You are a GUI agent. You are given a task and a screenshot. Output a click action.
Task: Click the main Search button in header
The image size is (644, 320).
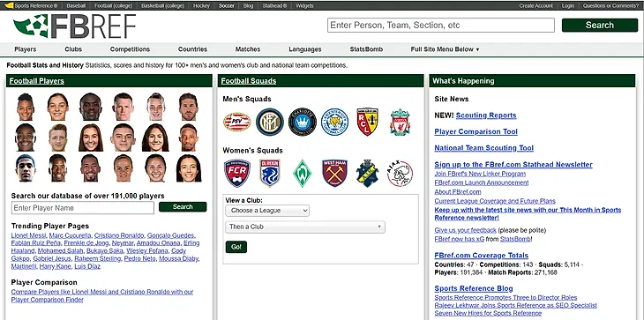[600, 25]
